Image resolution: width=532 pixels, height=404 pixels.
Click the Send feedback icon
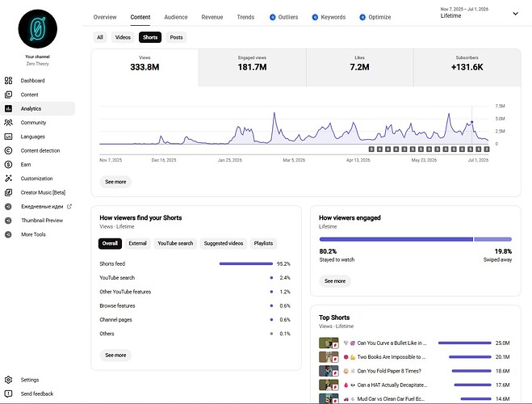tap(9, 393)
